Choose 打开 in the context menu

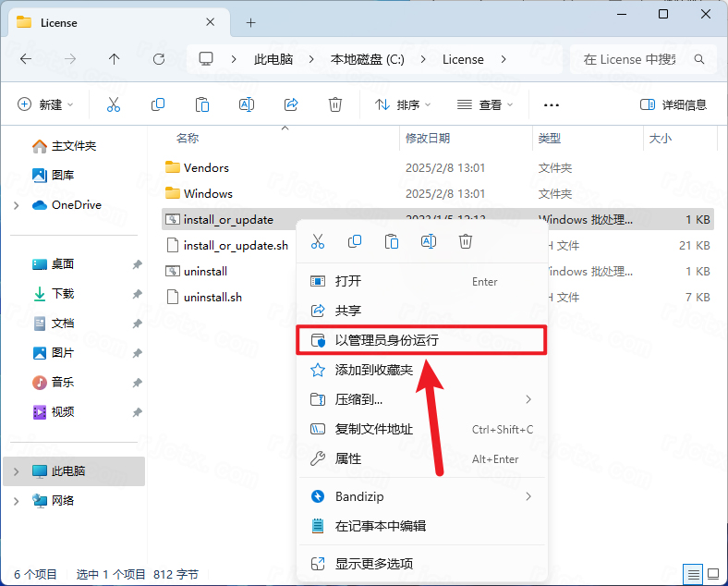click(x=421, y=281)
